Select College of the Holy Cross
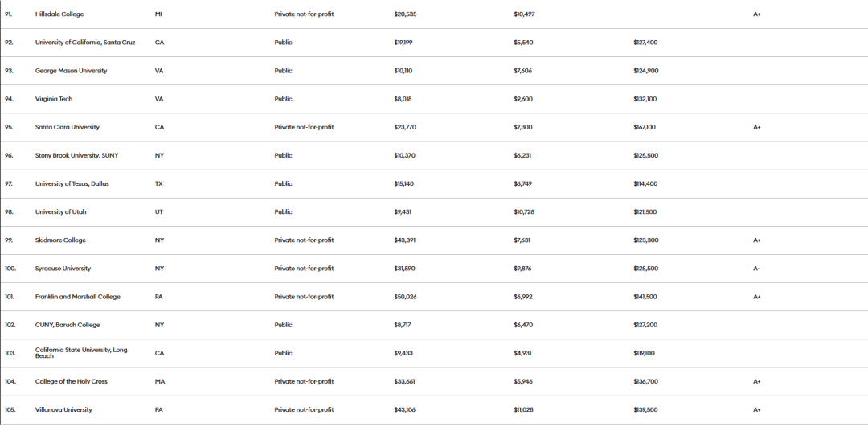Screen dimensions: 868x427 click(x=71, y=382)
